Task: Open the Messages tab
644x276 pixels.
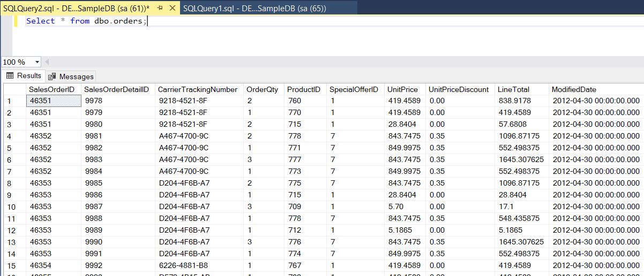Action: [71, 76]
